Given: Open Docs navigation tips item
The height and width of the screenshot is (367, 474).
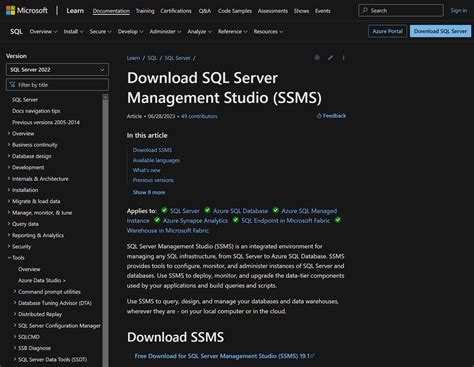Looking at the screenshot, I should pyautogui.click(x=36, y=111).
